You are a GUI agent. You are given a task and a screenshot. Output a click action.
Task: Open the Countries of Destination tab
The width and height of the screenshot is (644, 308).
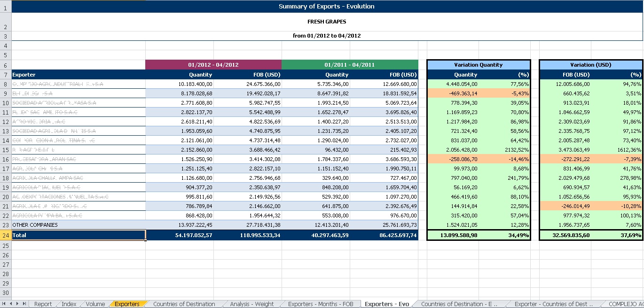pos(184,304)
